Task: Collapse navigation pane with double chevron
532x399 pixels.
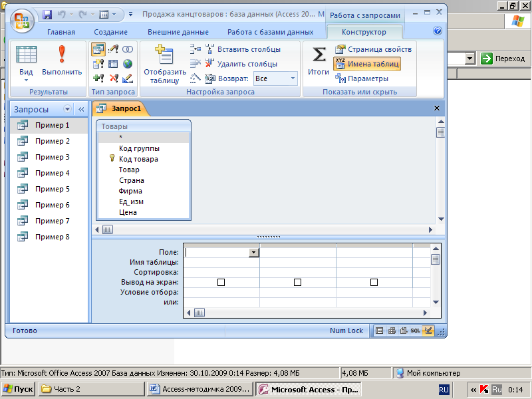Action: click(x=81, y=109)
